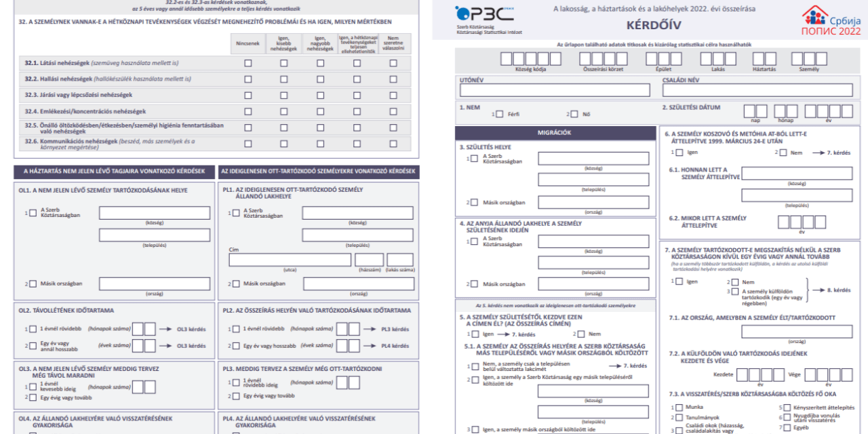Screen dimensions: 868x434
Task: Tick Munka under question 7.3
Action: coord(677,408)
